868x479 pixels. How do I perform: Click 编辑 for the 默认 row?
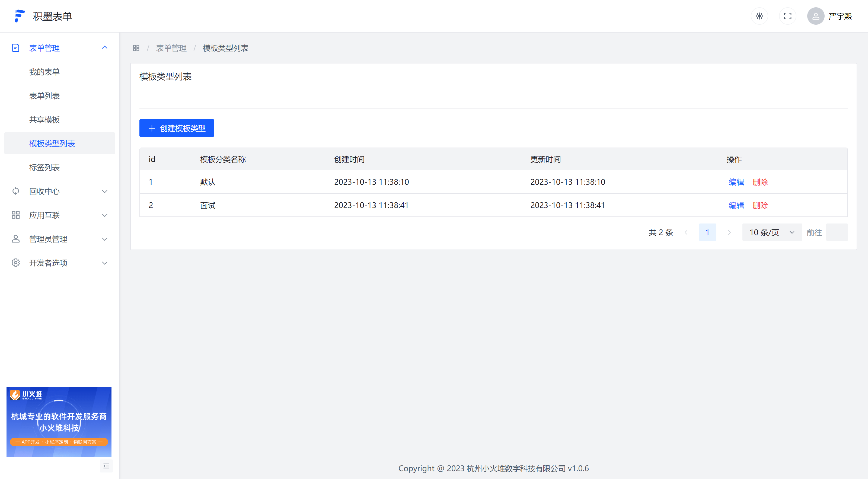coord(736,182)
